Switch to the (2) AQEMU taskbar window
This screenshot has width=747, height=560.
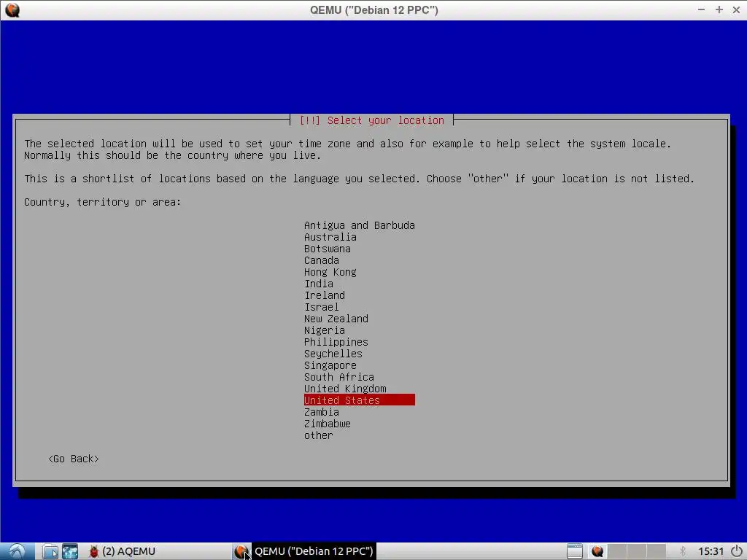[122, 551]
